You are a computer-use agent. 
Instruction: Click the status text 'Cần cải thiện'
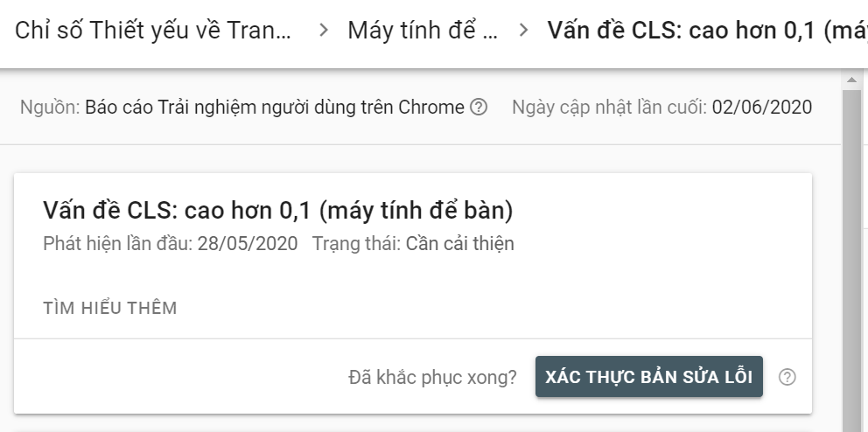coord(459,243)
